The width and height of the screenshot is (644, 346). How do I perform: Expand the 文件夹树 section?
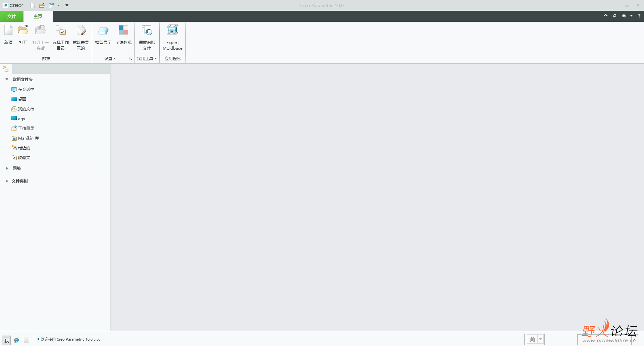coord(7,181)
